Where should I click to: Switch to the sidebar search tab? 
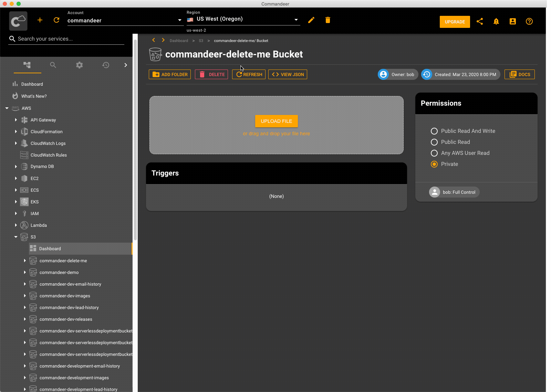coord(53,65)
